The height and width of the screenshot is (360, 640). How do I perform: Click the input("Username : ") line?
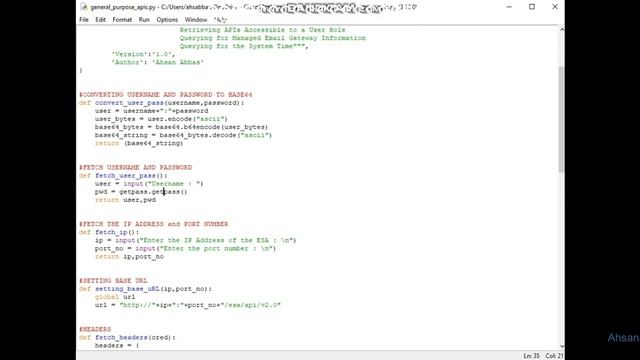point(149,184)
